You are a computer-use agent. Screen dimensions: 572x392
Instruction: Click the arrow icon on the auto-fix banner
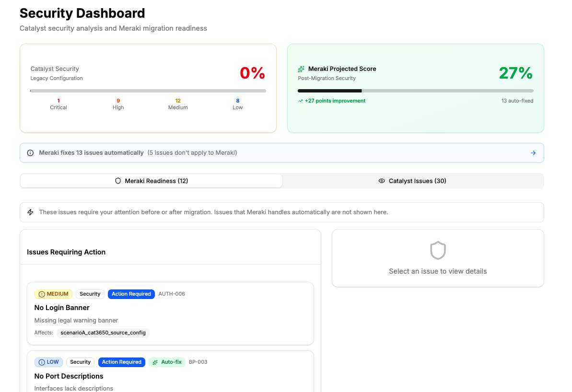[x=533, y=153]
